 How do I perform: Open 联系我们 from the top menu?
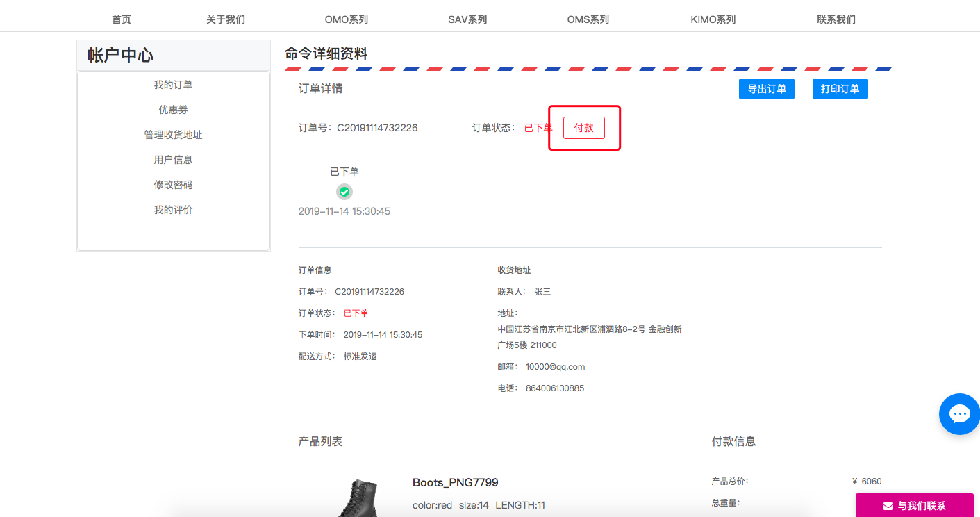point(836,19)
